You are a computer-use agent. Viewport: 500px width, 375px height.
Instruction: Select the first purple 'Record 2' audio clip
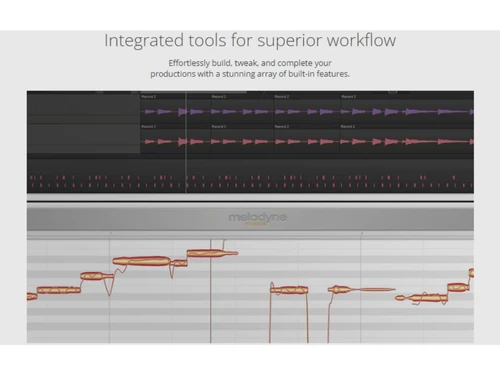175,108
